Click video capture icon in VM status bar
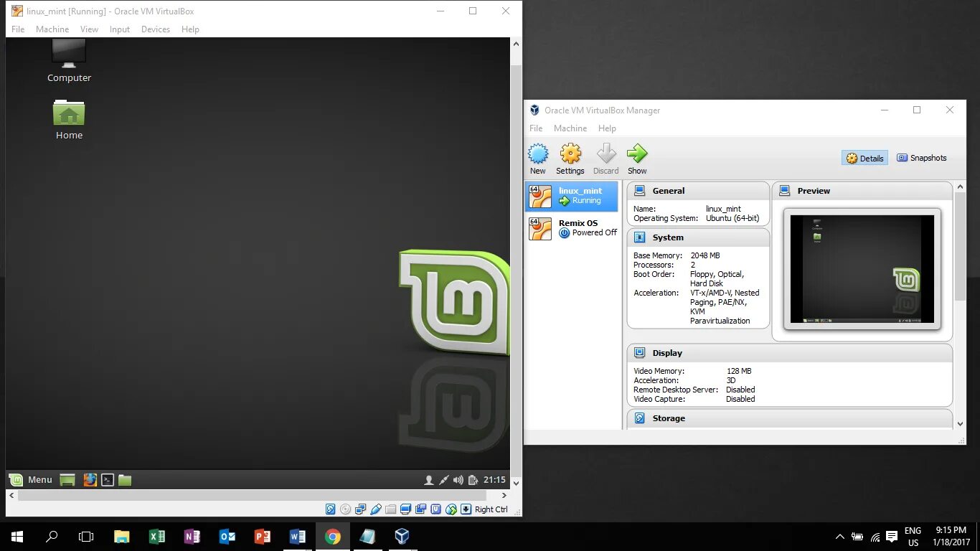 421,509
